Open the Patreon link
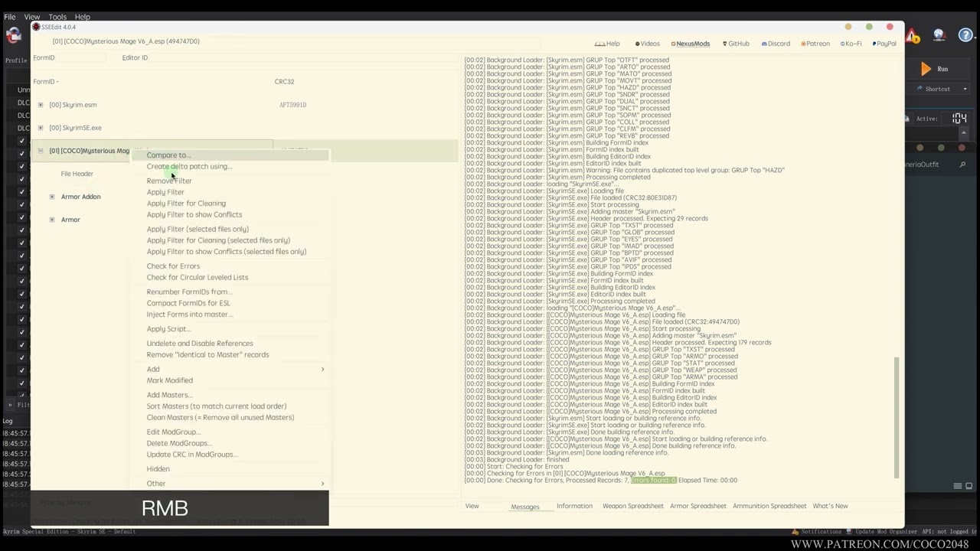Viewport: 980px width, 551px height. coord(815,44)
